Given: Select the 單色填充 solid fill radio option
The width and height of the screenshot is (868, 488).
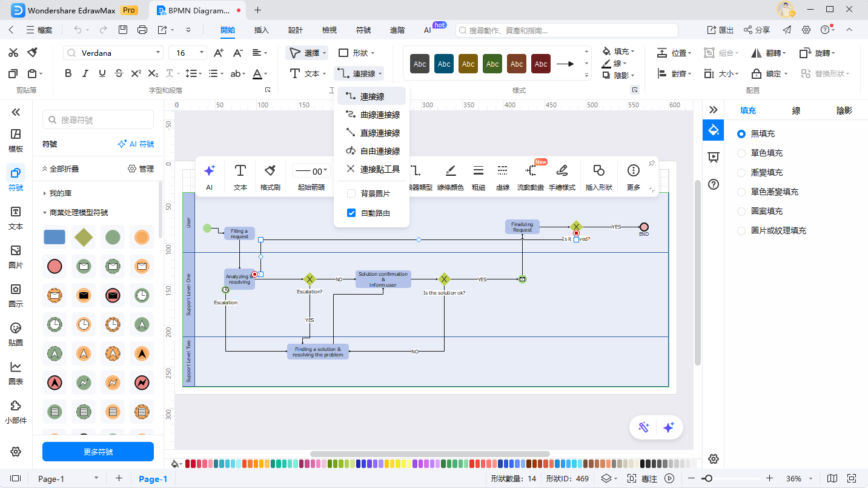Looking at the screenshot, I should pos(741,153).
